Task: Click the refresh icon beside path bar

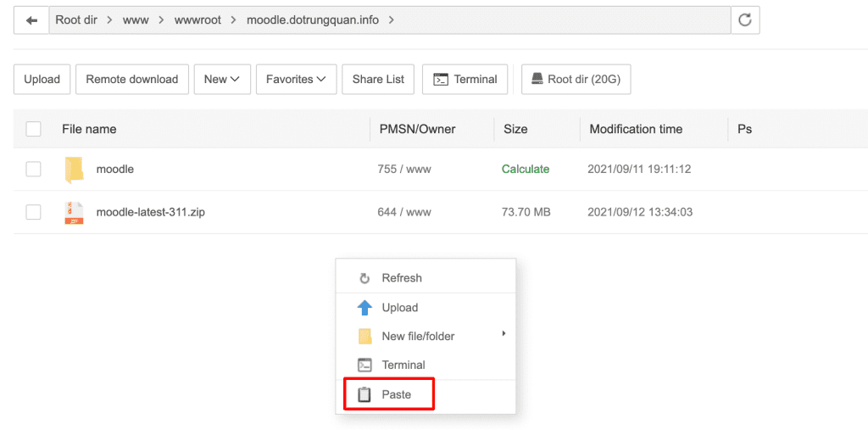Action: coord(745,20)
